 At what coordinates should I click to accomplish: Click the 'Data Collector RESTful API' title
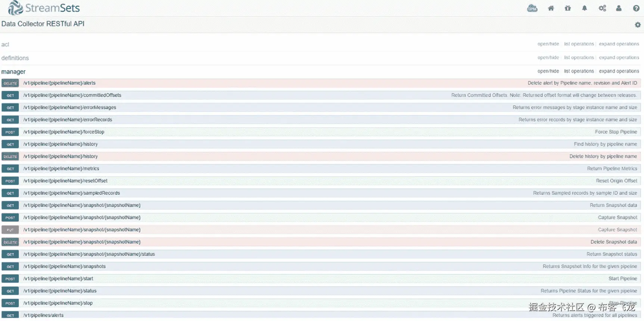pos(43,24)
